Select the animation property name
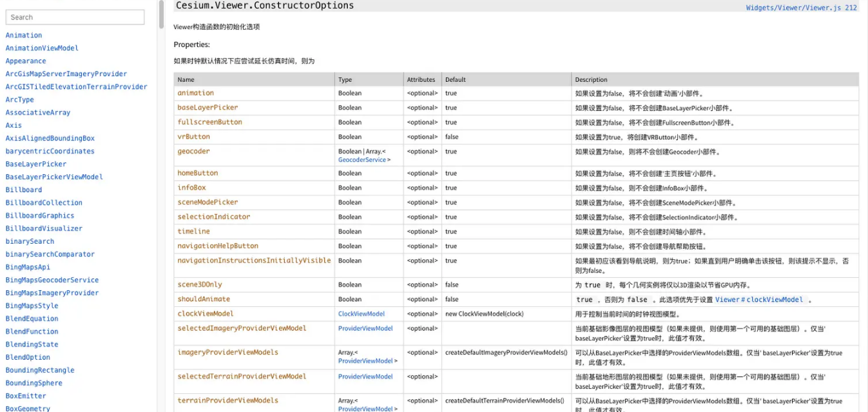This screenshot has width=868, height=412. click(196, 93)
